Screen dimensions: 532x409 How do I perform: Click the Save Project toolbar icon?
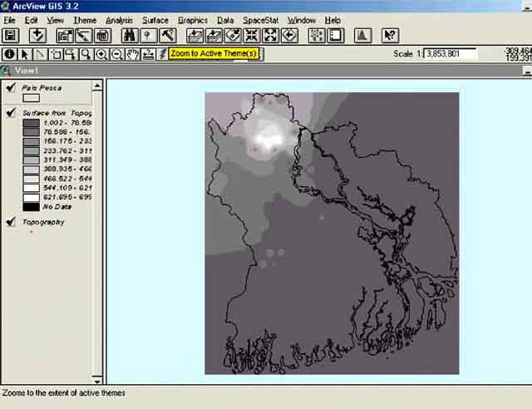coord(11,36)
